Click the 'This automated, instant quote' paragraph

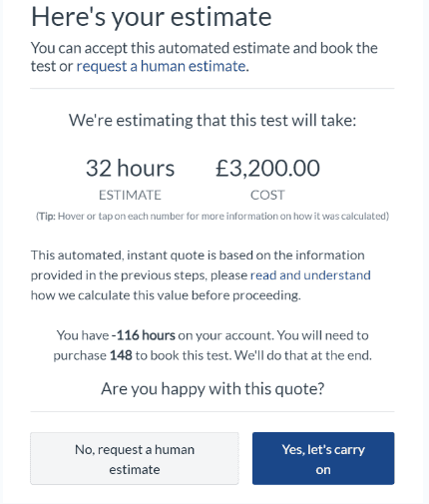tap(201, 275)
